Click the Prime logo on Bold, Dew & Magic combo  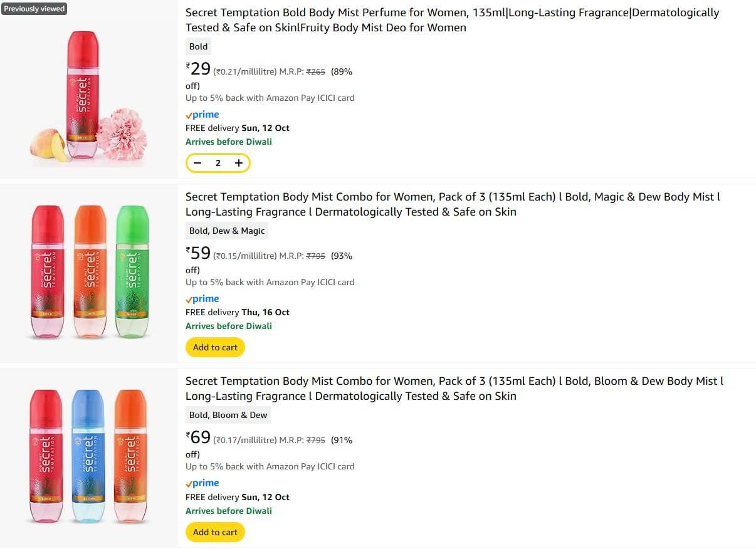coord(202,299)
